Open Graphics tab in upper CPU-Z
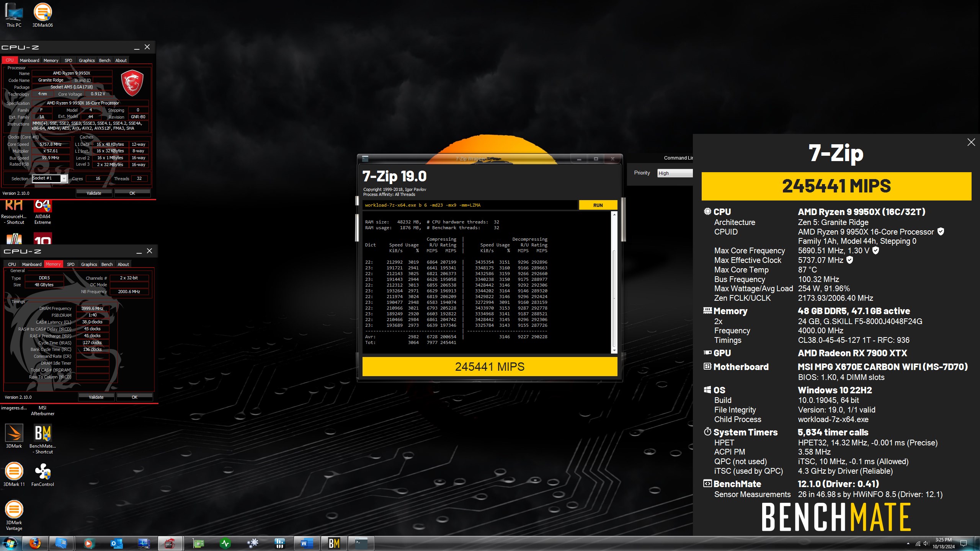Viewport: 980px width, 551px height. (87, 60)
